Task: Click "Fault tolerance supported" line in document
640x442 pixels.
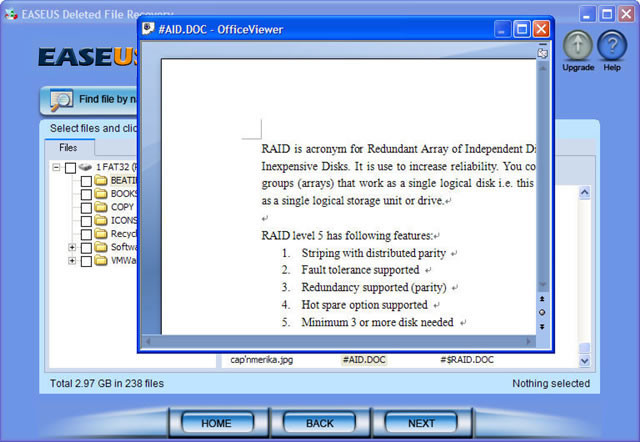Action: coord(360,270)
